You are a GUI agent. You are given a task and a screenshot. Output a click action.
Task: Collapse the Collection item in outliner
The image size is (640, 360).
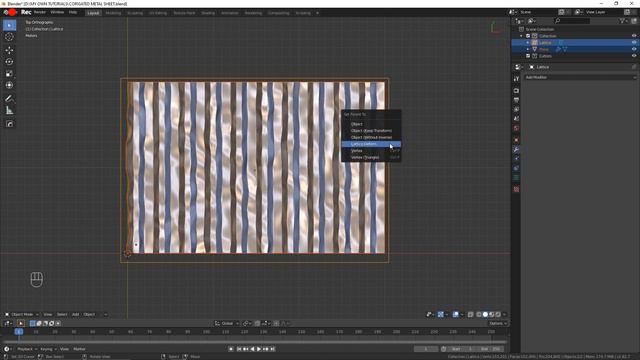pos(521,36)
